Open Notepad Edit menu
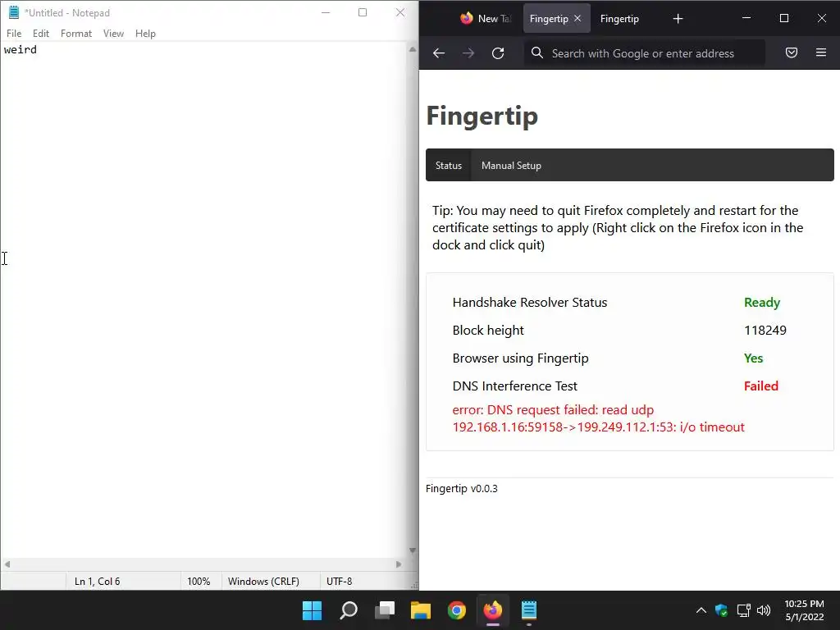Image resolution: width=840 pixels, height=630 pixels. [x=41, y=33]
